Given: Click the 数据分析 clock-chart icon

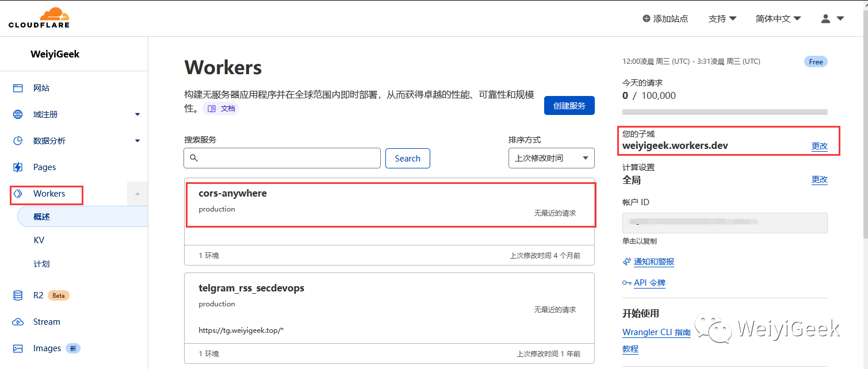Looking at the screenshot, I should tap(18, 141).
